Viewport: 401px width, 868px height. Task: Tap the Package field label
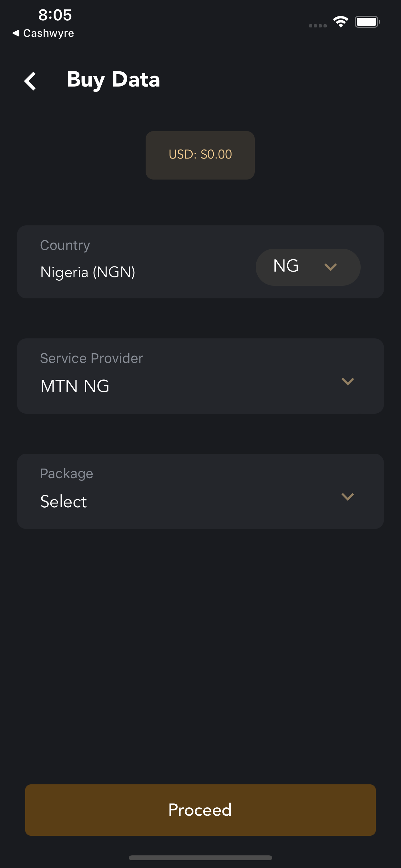click(x=67, y=473)
